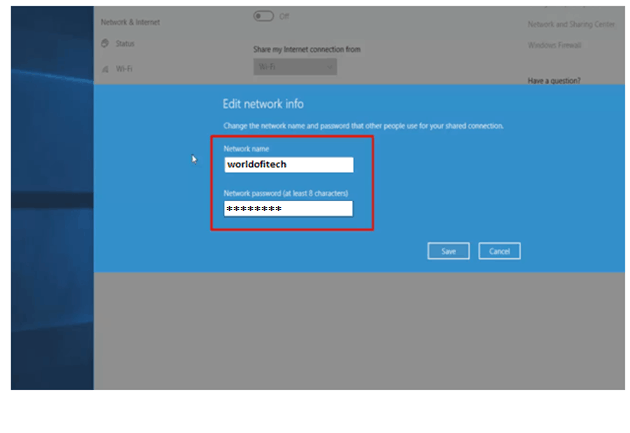The width and height of the screenshot is (630, 433).
Task: Toggle the mobile hotspot switch currently Off
Action: [x=263, y=17]
